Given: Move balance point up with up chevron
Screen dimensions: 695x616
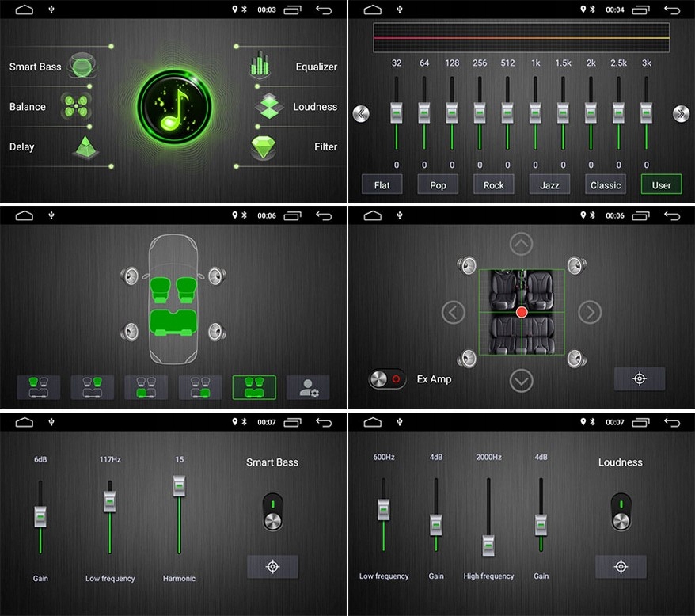Looking at the screenshot, I should click(521, 244).
